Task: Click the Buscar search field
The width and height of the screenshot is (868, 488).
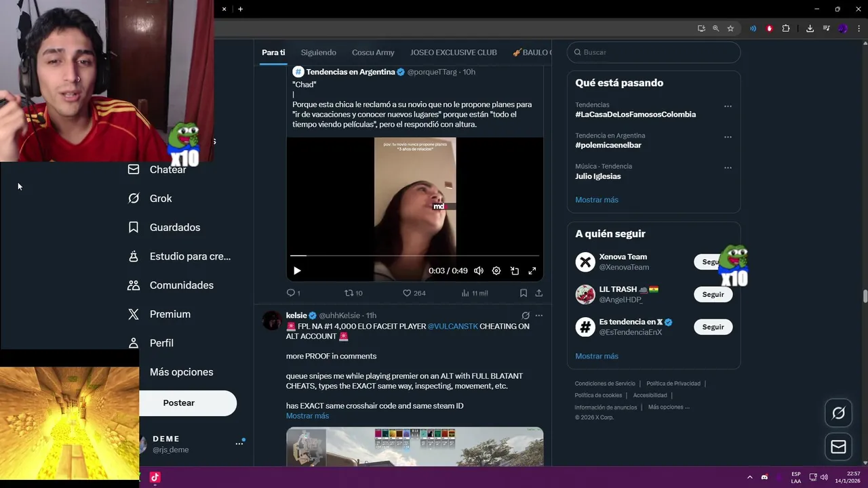Action: pos(654,52)
